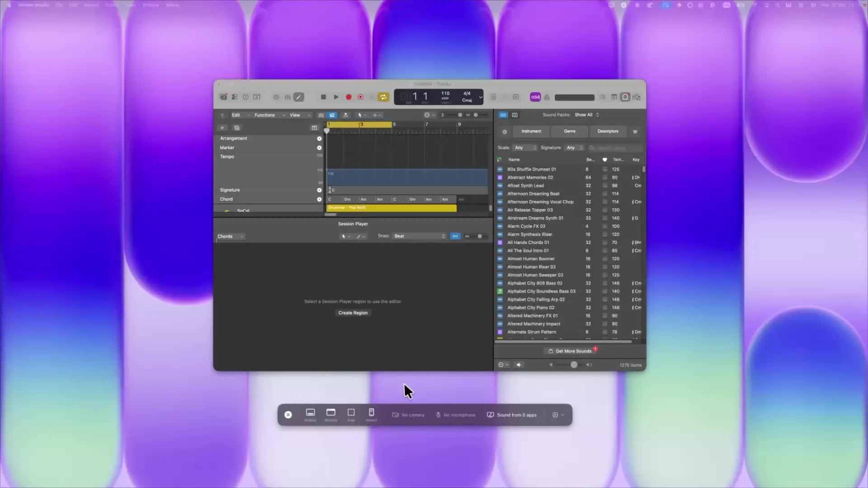Screen dimensions: 868x488
Task: Click the Create Region button
Action: [x=353, y=313]
